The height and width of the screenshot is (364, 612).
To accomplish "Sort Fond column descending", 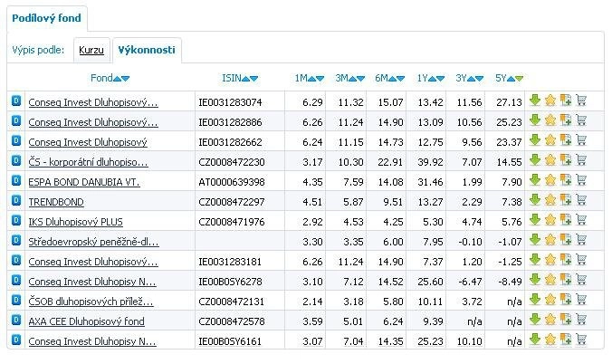I will click(x=125, y=79).
